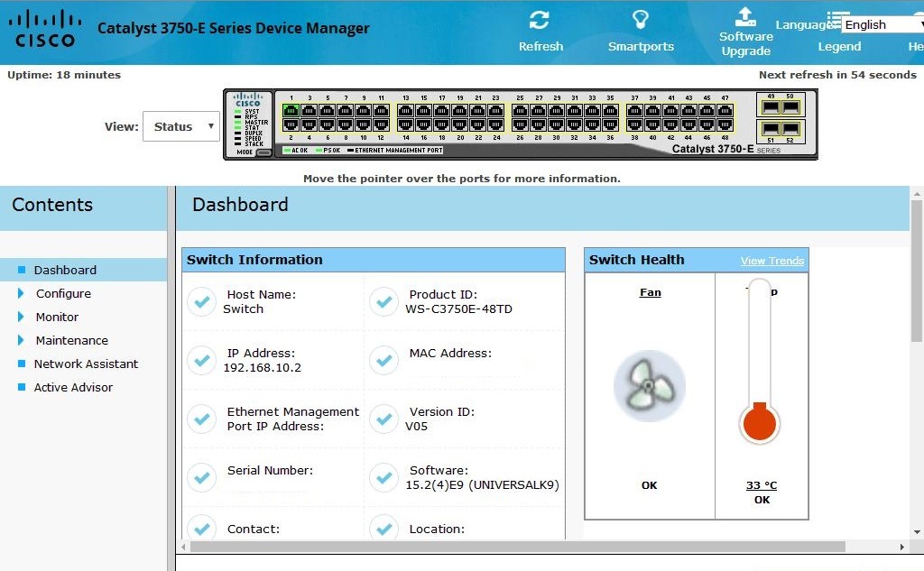The width and height of the screenshot is (924, 571).
Task: Click the product ID WS-C3750E-48TD
Action: click(x=458, y=309)
